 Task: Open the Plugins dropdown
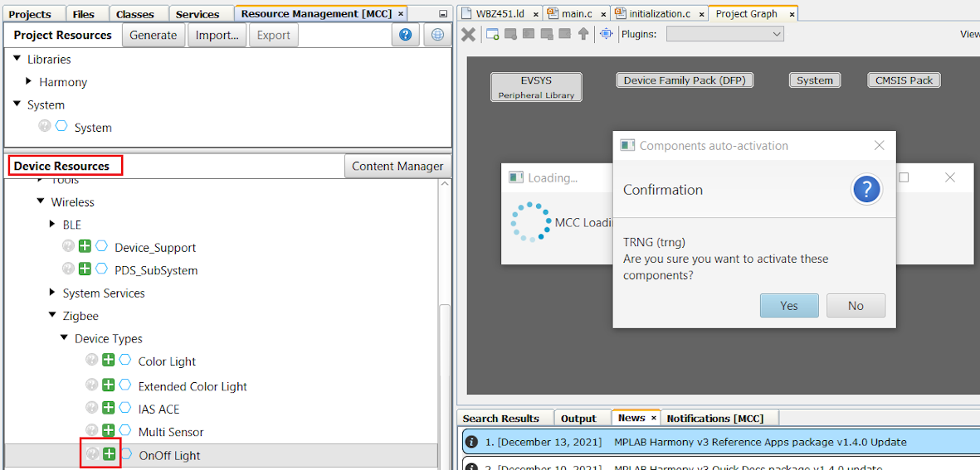coord(724,34)
